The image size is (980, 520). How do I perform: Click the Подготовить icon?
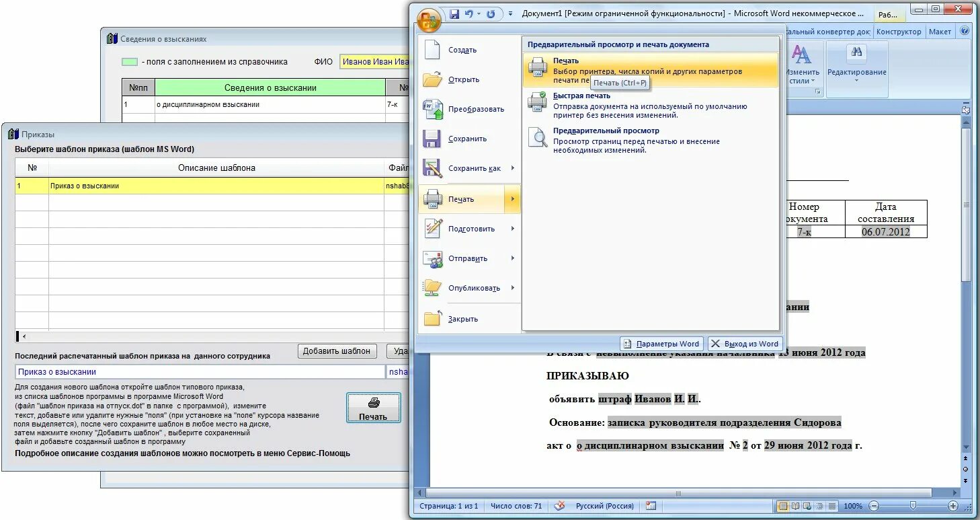tap(432, 229)
